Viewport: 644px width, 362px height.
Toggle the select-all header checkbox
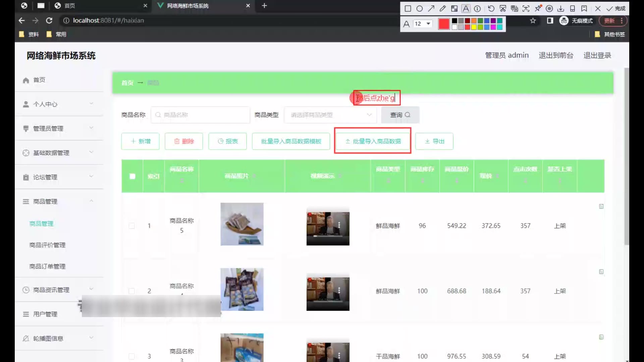click(x=132, y=176)
